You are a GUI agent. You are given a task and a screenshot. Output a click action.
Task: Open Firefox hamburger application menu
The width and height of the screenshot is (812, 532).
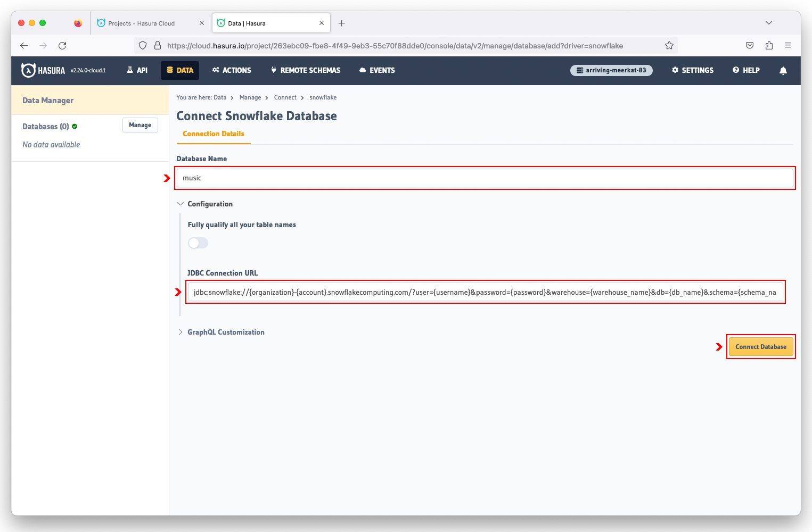[788, 46]
